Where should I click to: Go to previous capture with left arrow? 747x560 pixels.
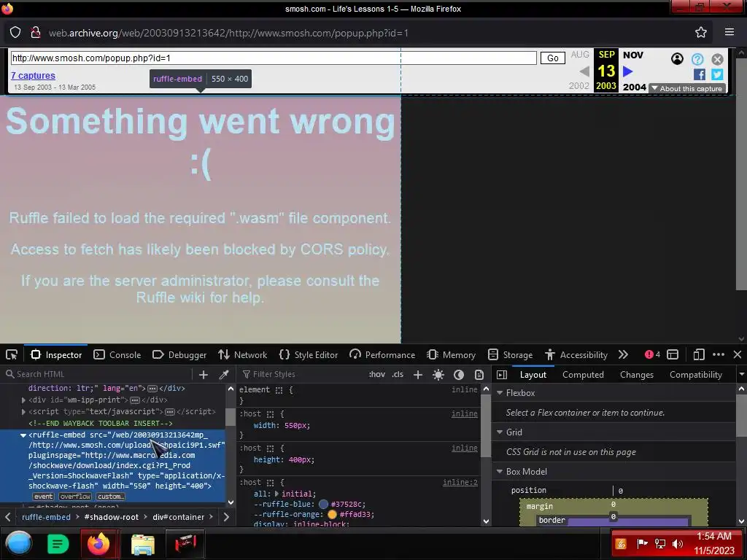(x=584, y=71)
